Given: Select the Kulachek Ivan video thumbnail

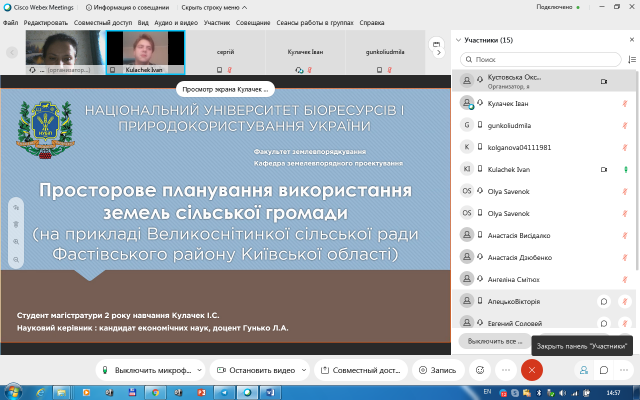Looking at the screenshot, I should 146,50.
